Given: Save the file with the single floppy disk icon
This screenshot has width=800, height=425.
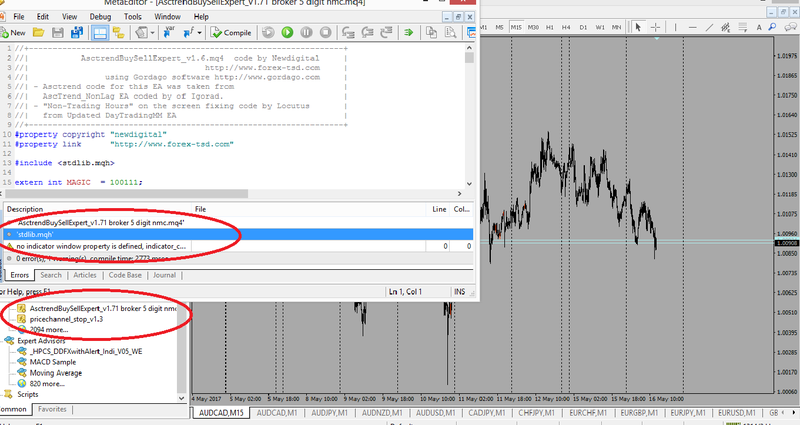Looking at the screenshot, I should (58, 33).
